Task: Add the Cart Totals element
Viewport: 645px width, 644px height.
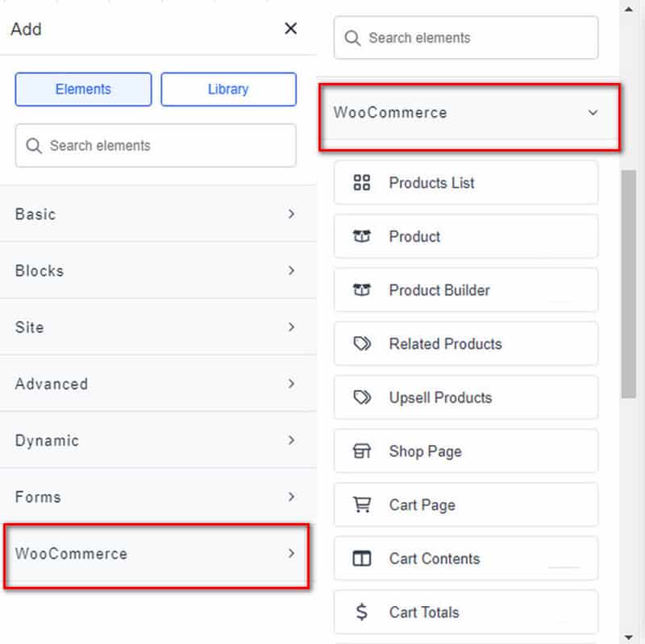Action: [x=466, y=612]
